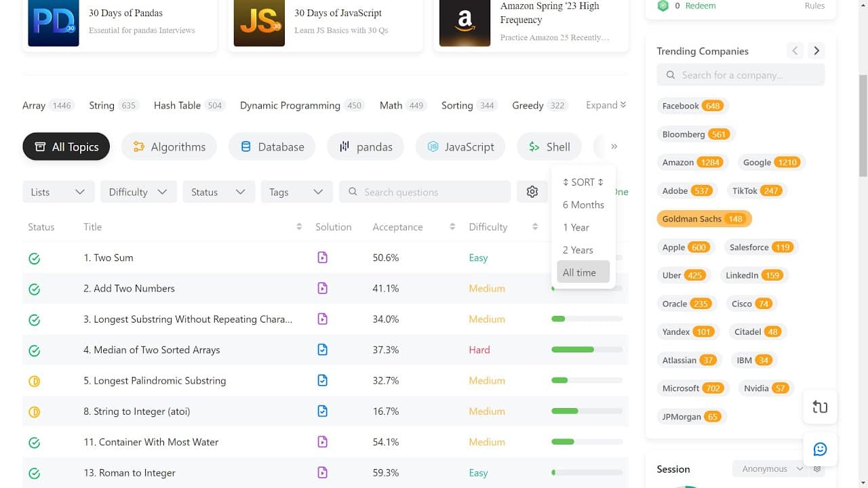
Task: Filter by Dynamic Programming topic tag
Action: pyautogui.click(x=302, y=105)
